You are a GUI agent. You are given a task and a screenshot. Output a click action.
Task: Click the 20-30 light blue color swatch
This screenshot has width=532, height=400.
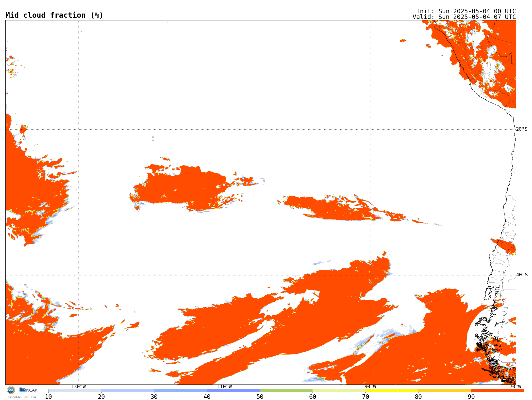(128, 391)
